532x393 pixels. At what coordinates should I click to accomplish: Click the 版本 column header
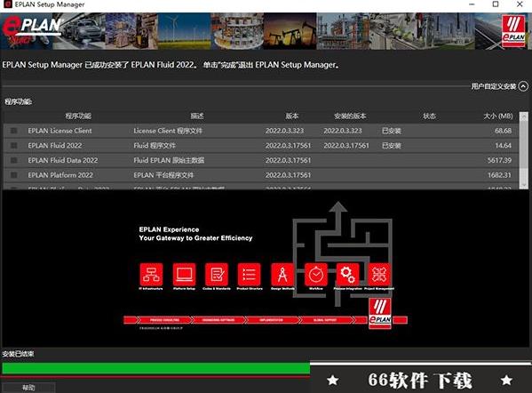coord(292,116)
